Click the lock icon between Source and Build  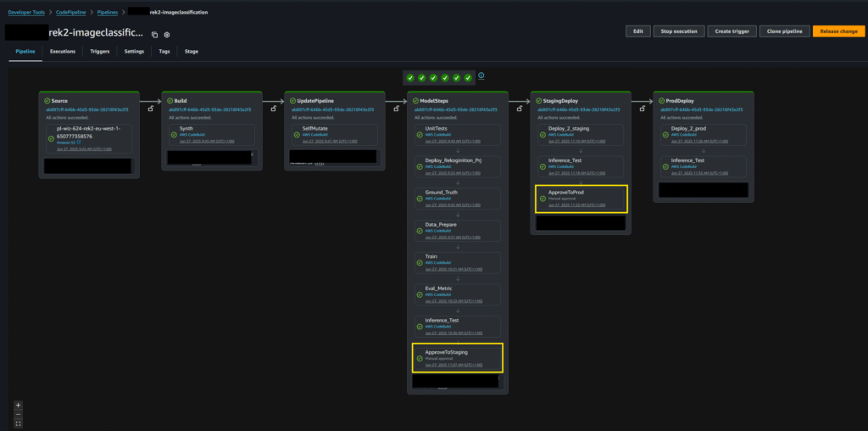(150, 109)
